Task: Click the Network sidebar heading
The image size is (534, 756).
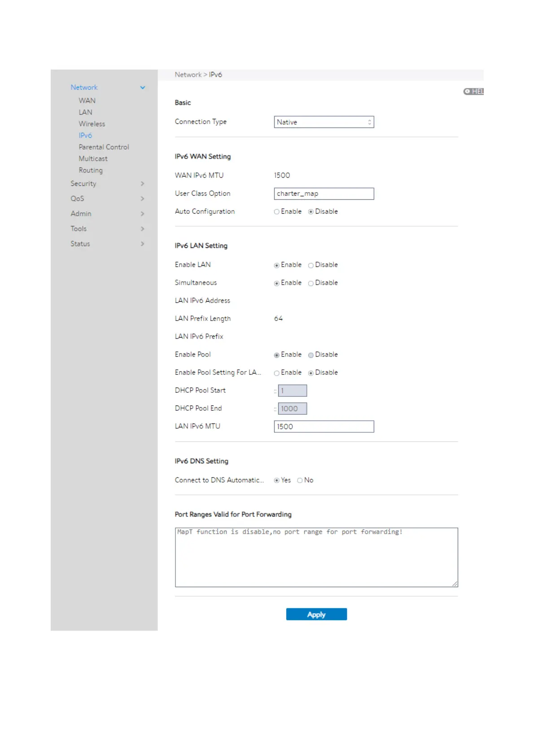Action: 84,88
